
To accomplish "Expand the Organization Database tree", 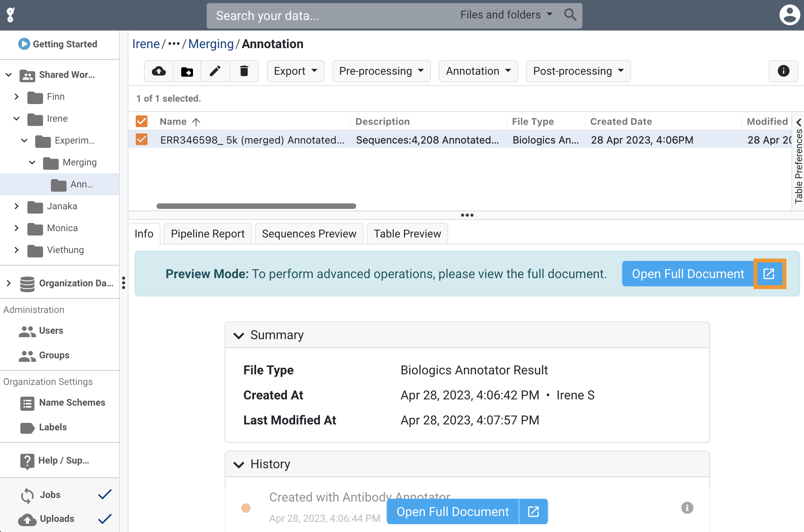I will (x=9, y=283).
